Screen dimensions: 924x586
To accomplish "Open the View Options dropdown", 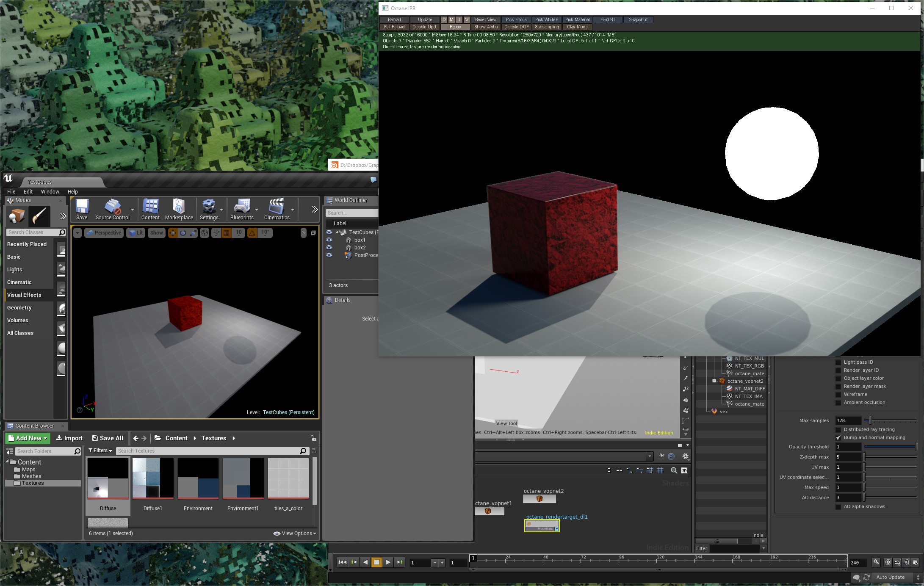I will pos(295,533).
